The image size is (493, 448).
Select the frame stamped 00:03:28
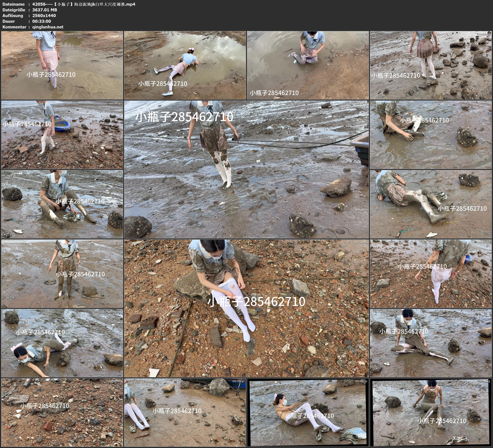(185, 65)
